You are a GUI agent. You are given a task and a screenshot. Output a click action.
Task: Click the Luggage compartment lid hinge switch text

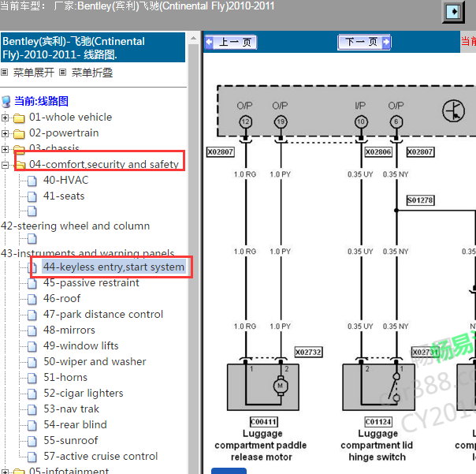(x=377, y=445)
